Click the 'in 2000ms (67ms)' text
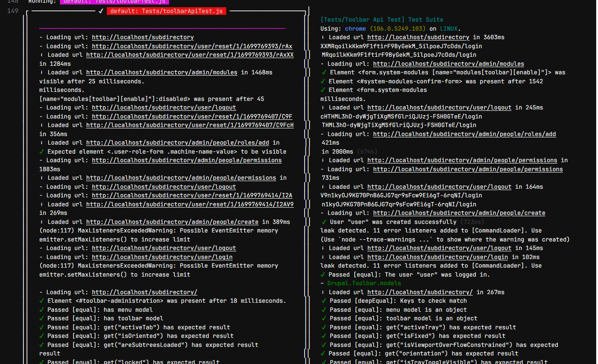 tap(350, 152)
